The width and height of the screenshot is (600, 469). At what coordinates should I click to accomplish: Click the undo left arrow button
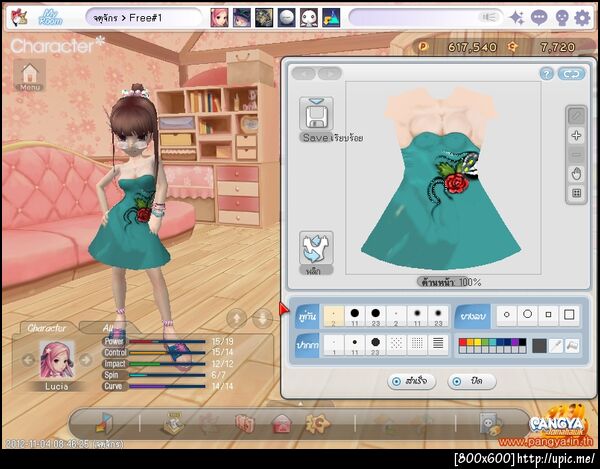tap(304, 73)
